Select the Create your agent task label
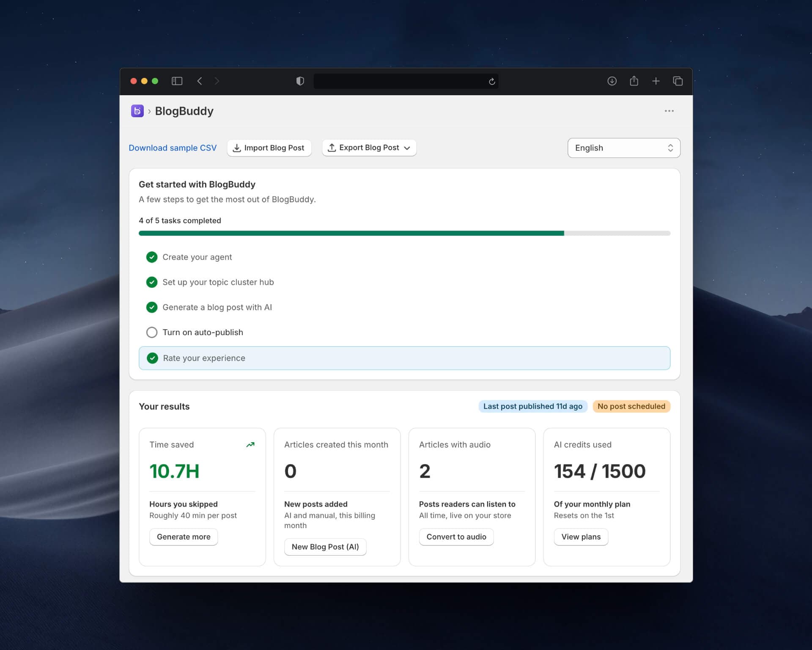 [x=197, y=257]
